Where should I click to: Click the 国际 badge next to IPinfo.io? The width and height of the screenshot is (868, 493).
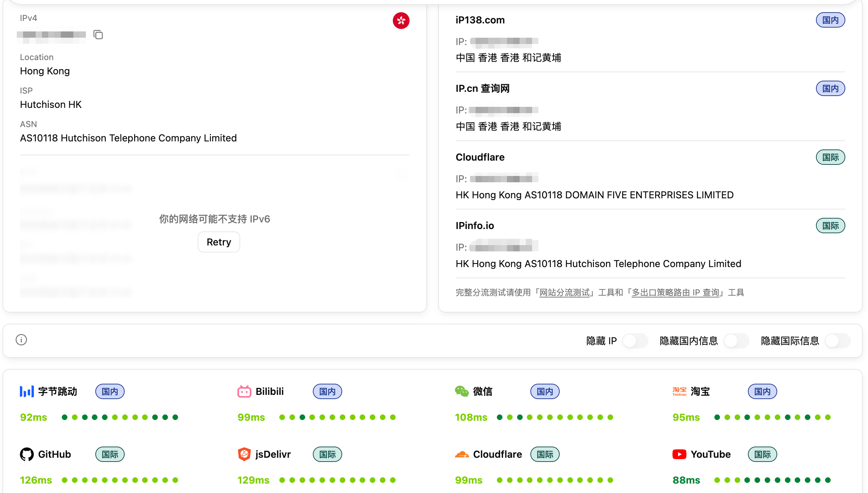[x=831, y=226]
